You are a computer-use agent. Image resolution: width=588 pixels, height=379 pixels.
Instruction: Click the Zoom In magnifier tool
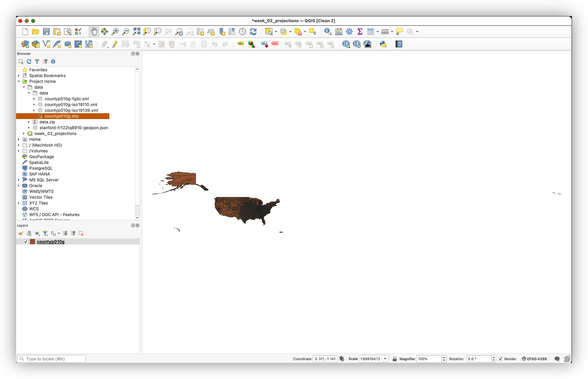(x=115, y=32)
